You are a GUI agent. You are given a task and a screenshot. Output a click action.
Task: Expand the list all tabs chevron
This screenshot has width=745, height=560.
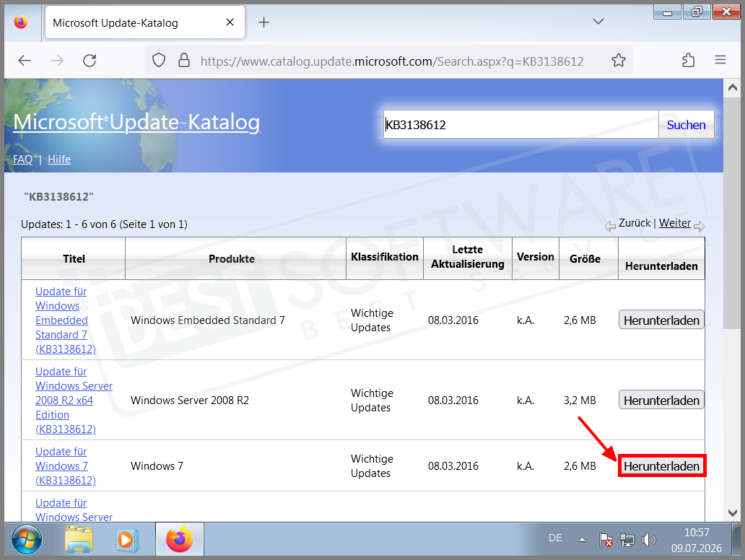coord(598,22)
